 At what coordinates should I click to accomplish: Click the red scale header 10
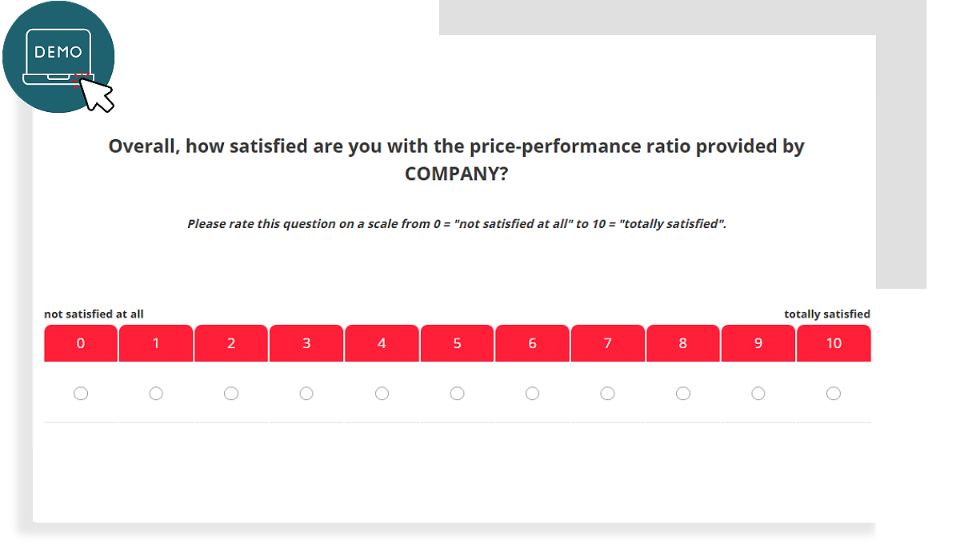coord(834,343)
